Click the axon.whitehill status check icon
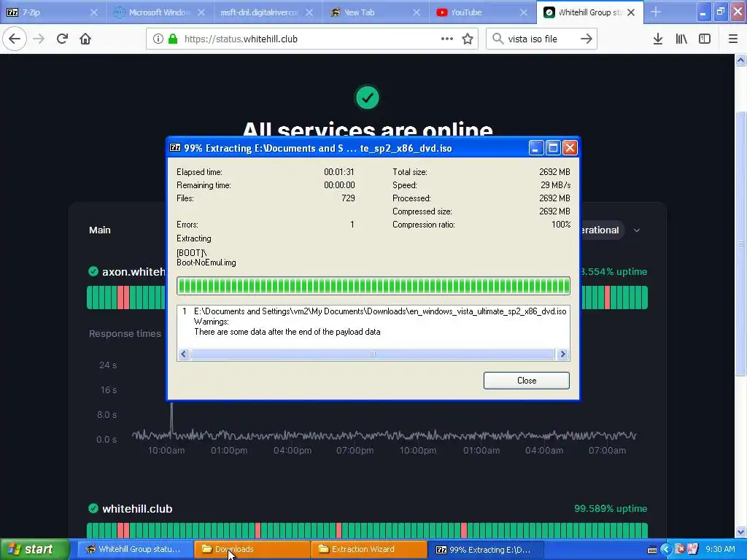 click(x=93, y=271)
